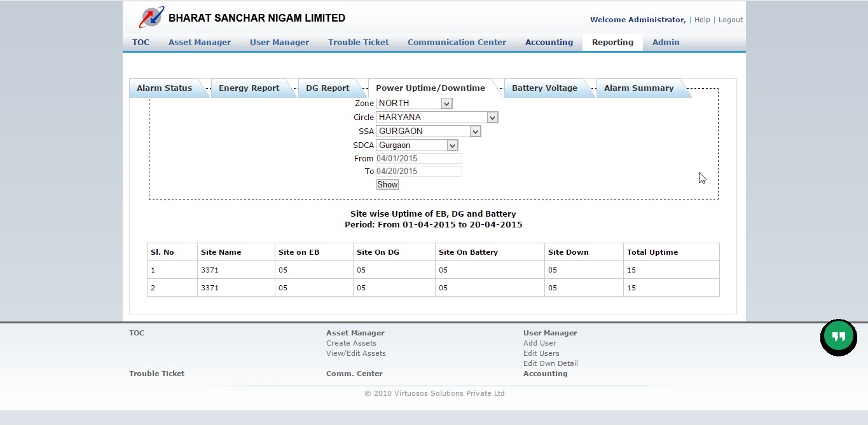Image resolution: width=868 pixels, height=425 pixels.
Task: Switch to the Battery Voltage tab
Action: coord(544,88)
